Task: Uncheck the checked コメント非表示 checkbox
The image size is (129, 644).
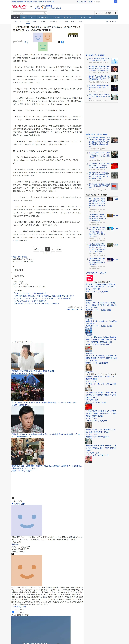Action: [x=13, y=612]
